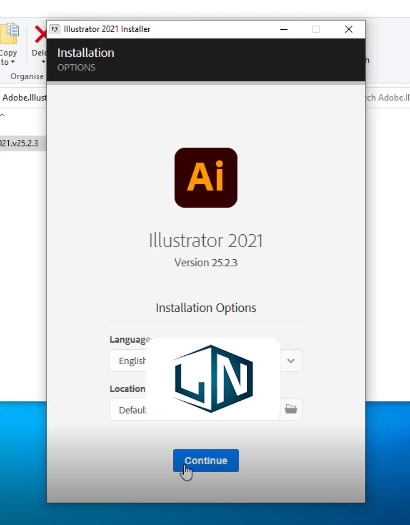Viewport: 410px width, 525px height.
Task: Click the Version 25.2.3 text
Action: pos(206,262)
